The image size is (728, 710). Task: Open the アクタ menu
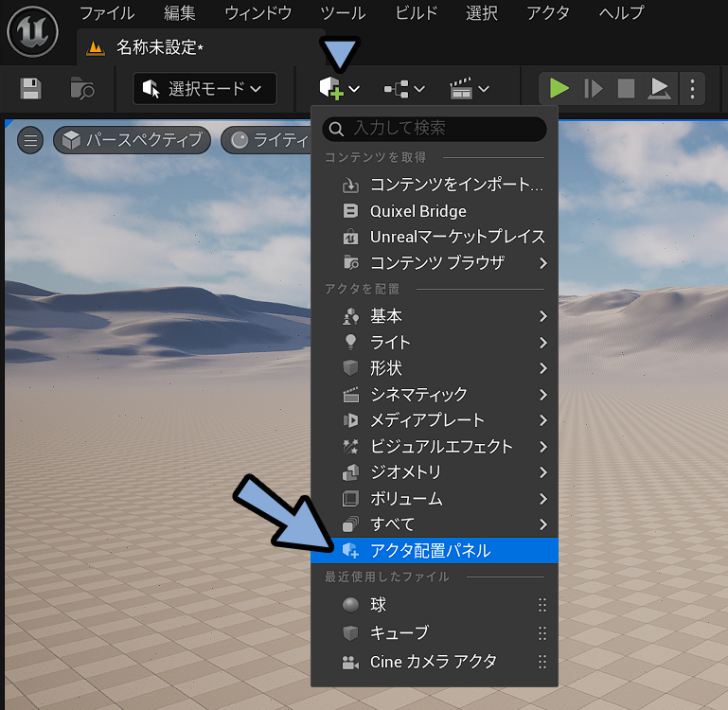548,13
